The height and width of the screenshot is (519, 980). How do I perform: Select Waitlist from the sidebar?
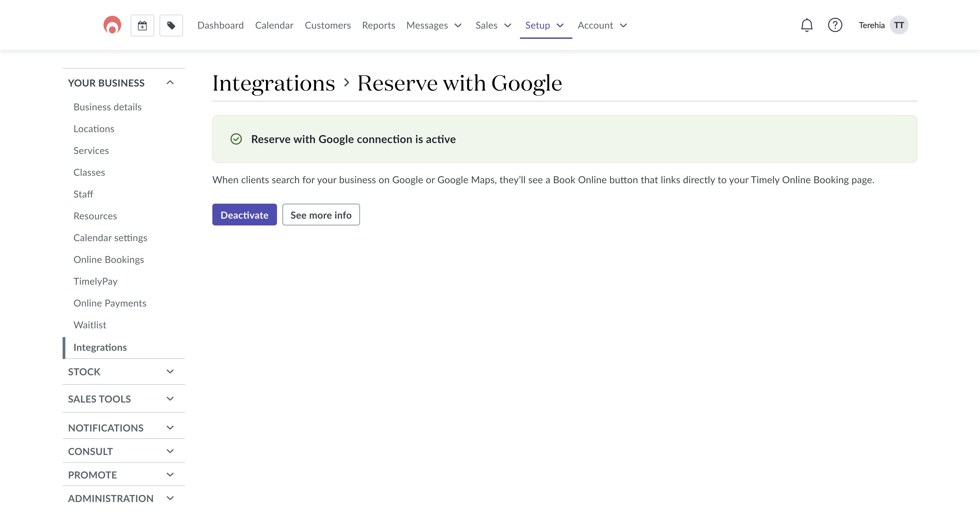90,324
